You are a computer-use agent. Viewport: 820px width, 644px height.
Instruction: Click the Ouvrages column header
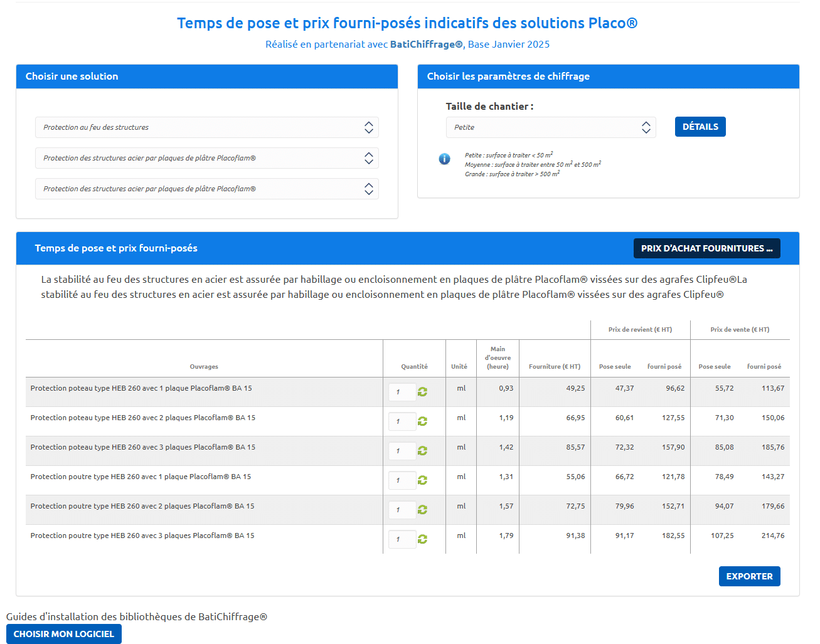204,367
